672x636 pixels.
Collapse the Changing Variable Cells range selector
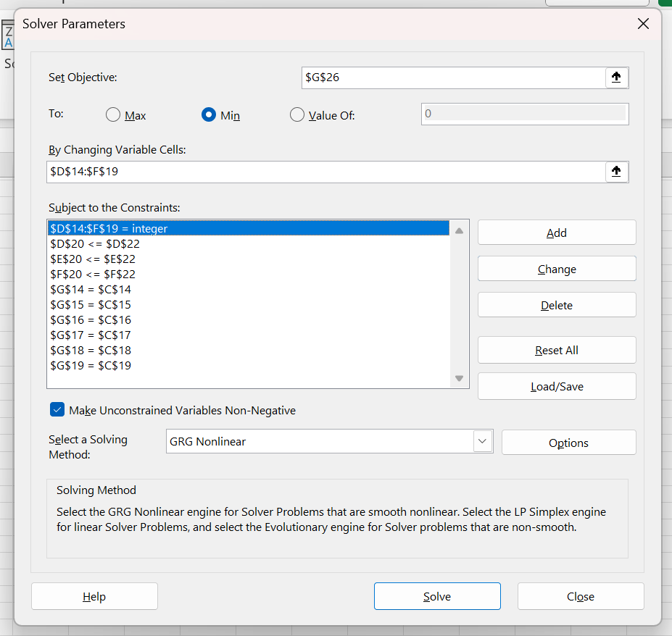(x=616, y=172)
